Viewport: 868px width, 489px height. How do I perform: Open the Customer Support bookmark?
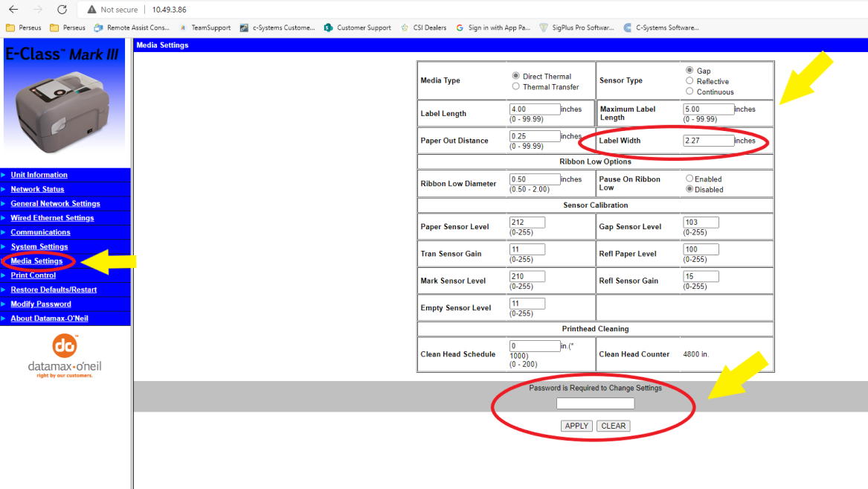pyautogui.click(x=358, y=28)
